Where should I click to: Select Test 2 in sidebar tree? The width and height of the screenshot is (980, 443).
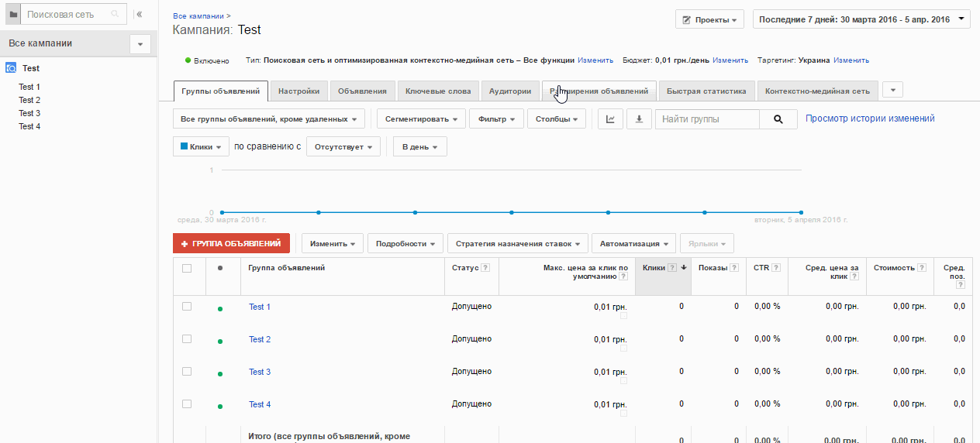(x=29, y=100)
